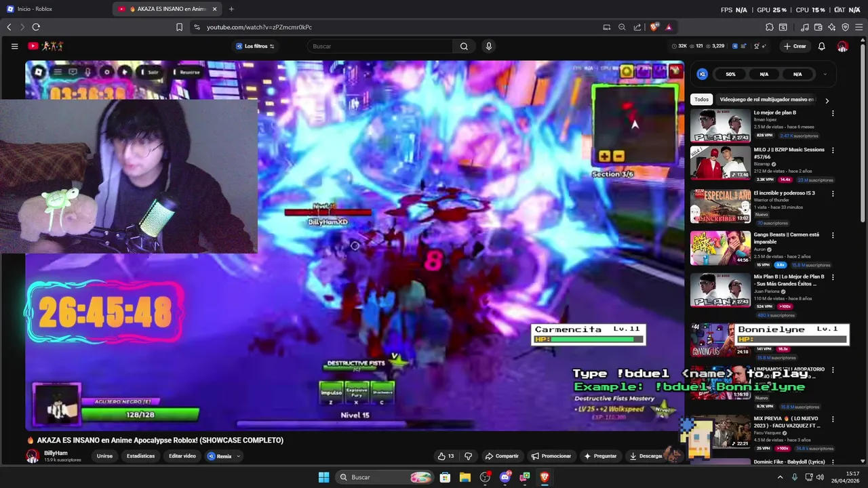Click taskbar Buscar search box
The height and width of the screenshot is (488, 868).
(385, 477)
